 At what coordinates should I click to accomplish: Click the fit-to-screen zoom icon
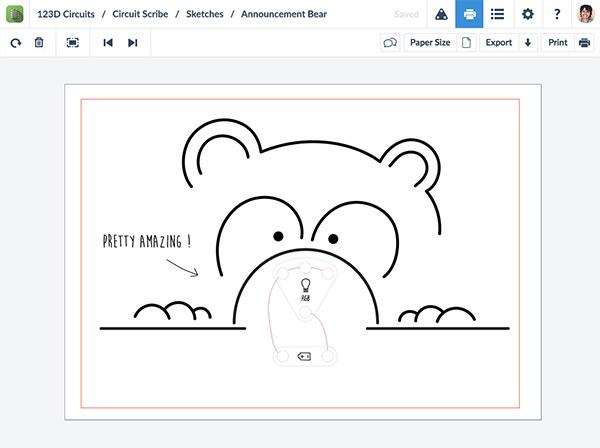(73, 43)
